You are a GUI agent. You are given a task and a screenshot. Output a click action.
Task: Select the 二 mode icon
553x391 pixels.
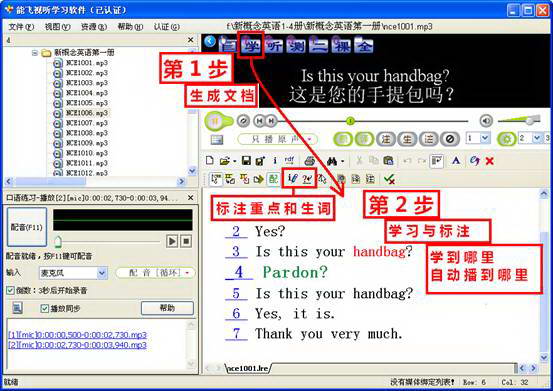[318, 45]
